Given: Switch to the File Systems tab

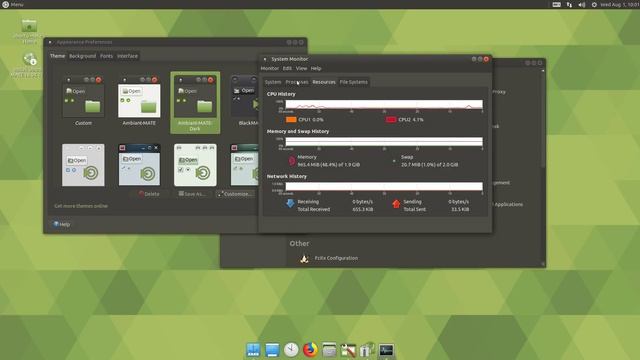Looking at the screenshot, I should [353, 82].
